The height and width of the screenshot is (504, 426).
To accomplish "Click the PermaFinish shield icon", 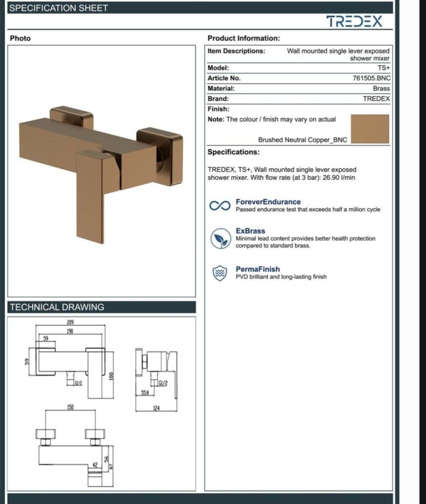I will pyautogui.click(x=219, y=273).
